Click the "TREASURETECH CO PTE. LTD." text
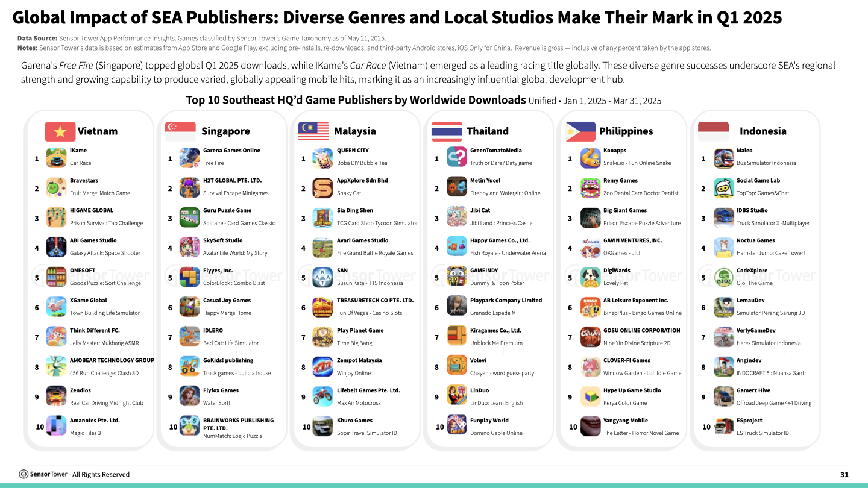 pyautogui.click(x=376, y=300)
